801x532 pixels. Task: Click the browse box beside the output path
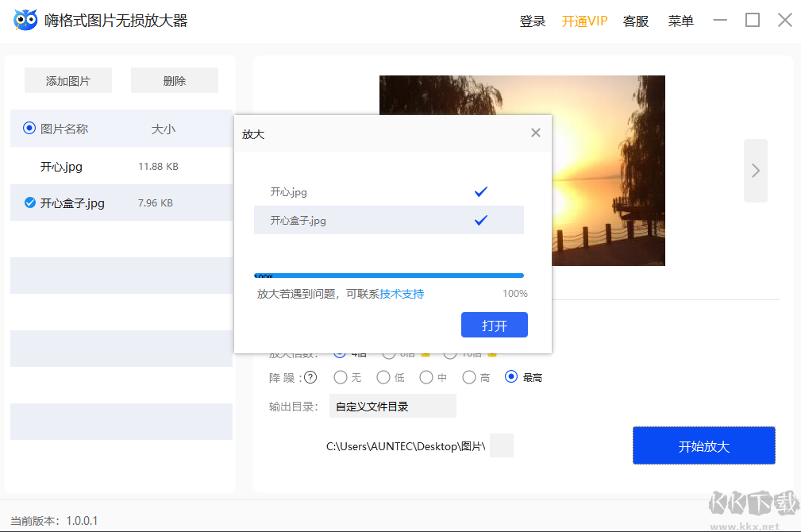(x=502, y=445)
